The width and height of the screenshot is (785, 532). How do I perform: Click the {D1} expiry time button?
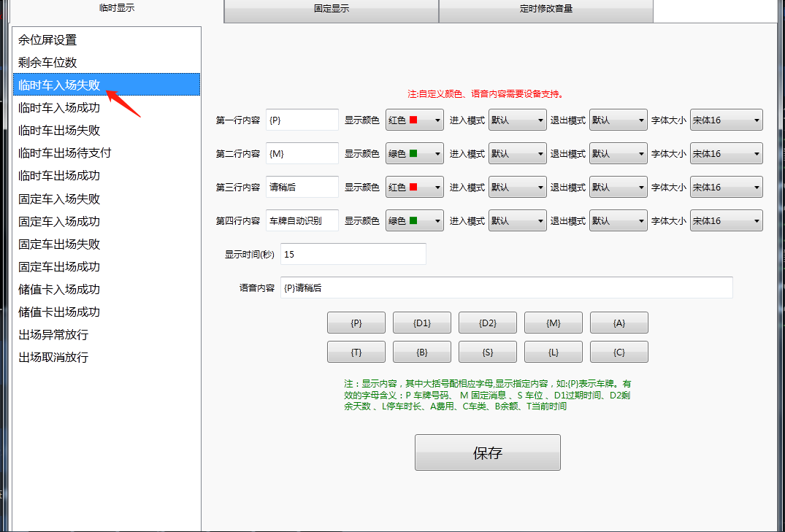(422, 323)
